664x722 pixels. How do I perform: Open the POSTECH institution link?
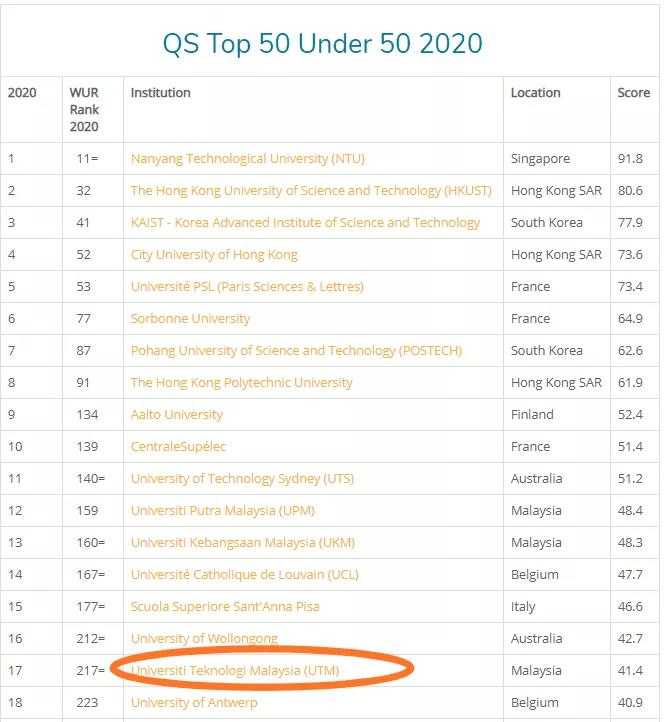click(x=297, y=351)
